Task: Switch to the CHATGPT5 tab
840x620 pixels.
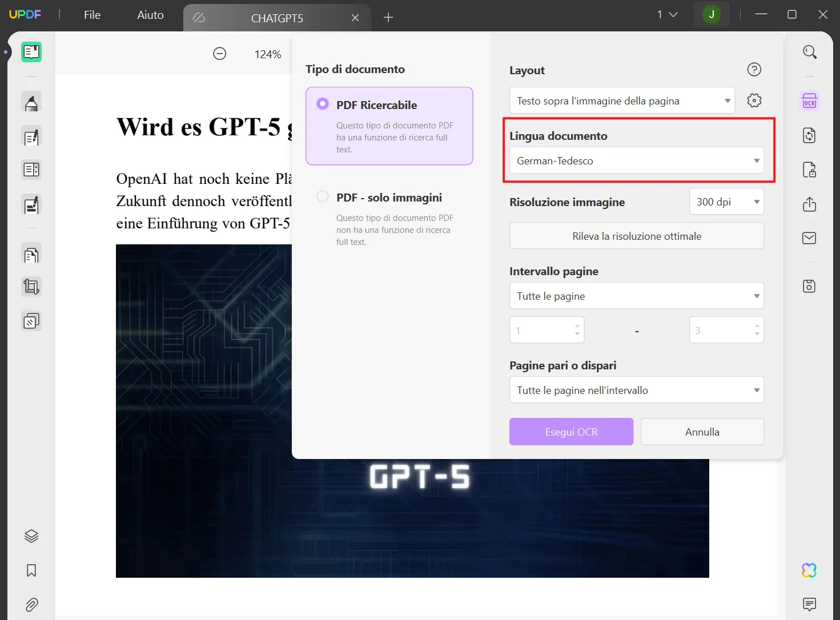Action: [277, 18]
